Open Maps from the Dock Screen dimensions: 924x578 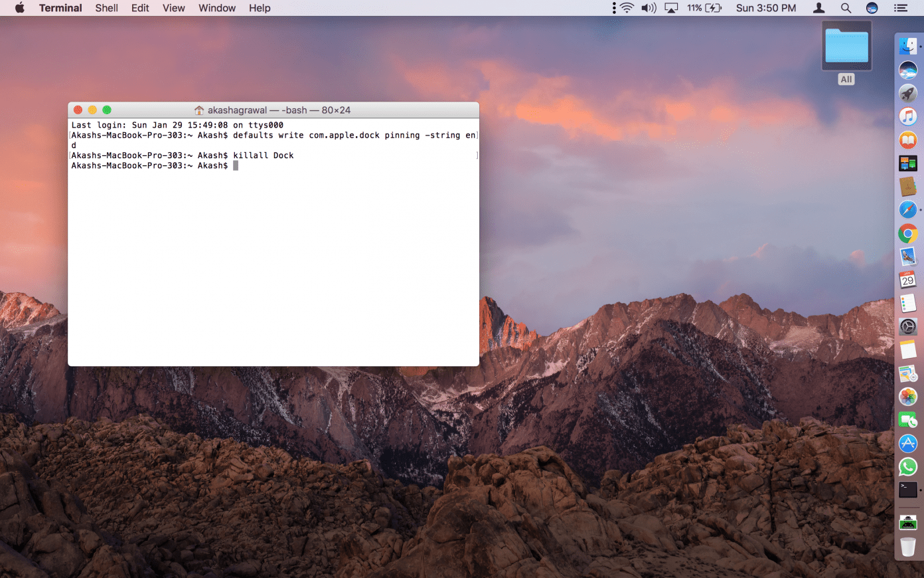[908, 373]
